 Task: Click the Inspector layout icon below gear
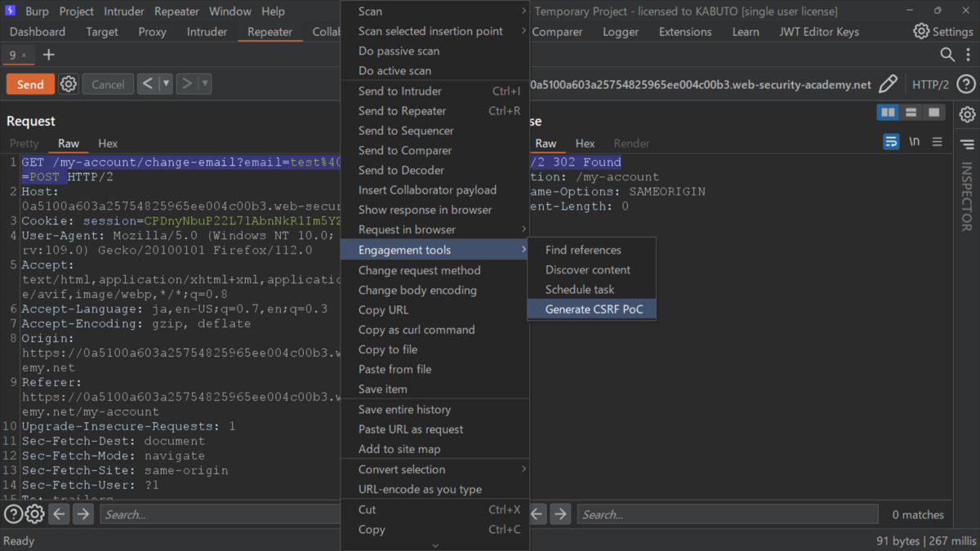[x=967, y=144]
